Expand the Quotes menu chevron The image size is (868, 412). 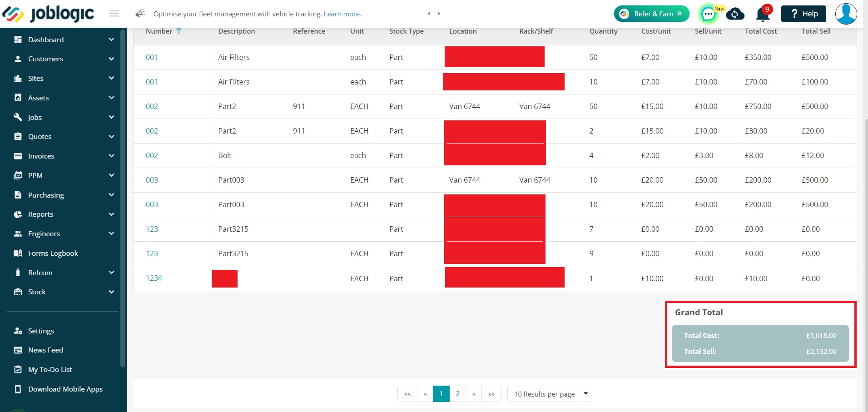click(x=112, y=136)
